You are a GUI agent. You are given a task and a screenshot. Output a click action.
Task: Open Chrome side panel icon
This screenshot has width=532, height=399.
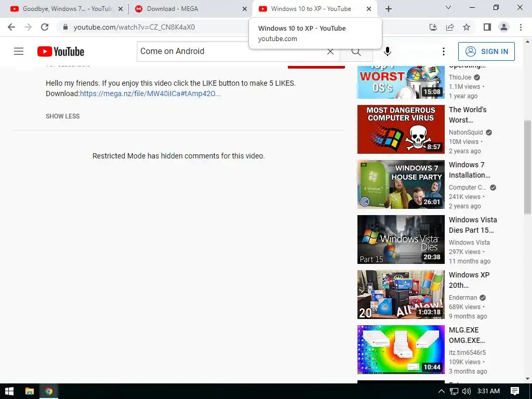(x=487, y=27)
